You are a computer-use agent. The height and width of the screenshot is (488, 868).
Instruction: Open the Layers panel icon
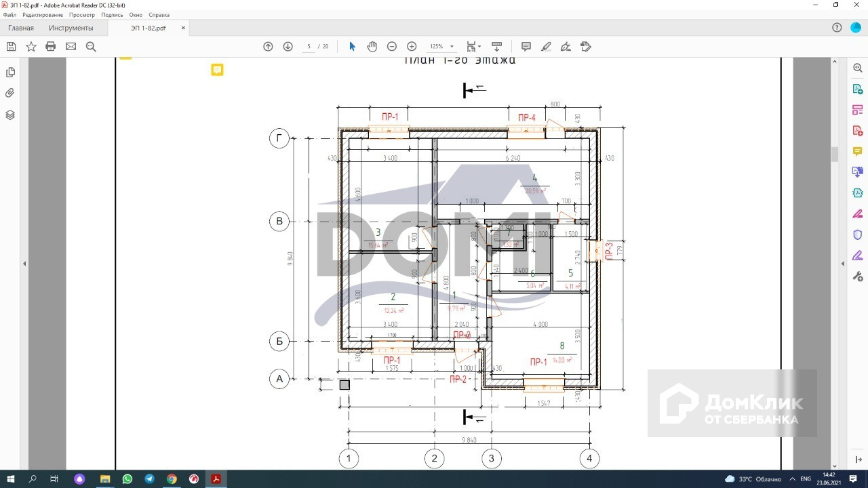point(10,115)
